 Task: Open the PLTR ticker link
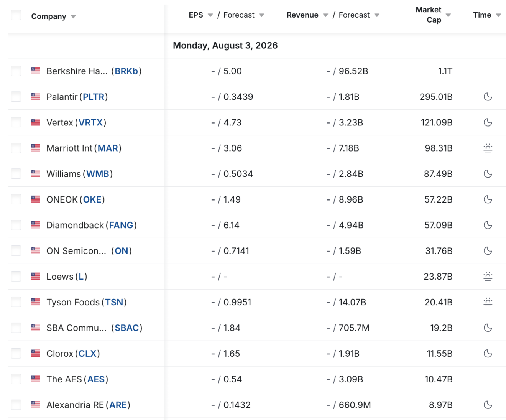94,97
